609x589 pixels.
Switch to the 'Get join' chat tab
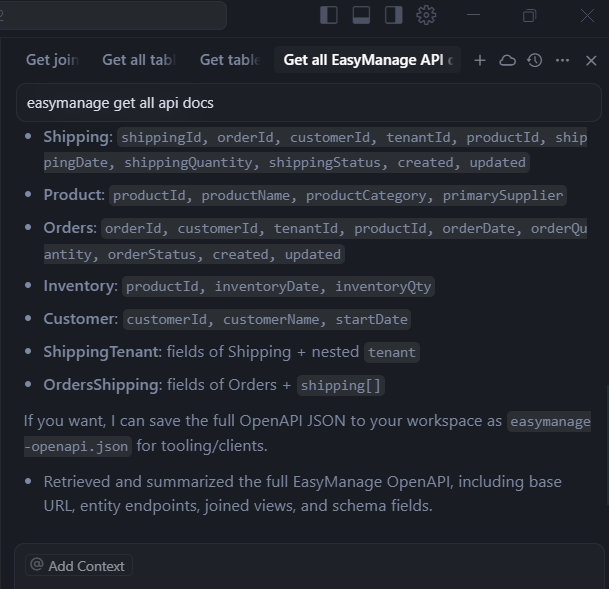click(x=52, y=60)
